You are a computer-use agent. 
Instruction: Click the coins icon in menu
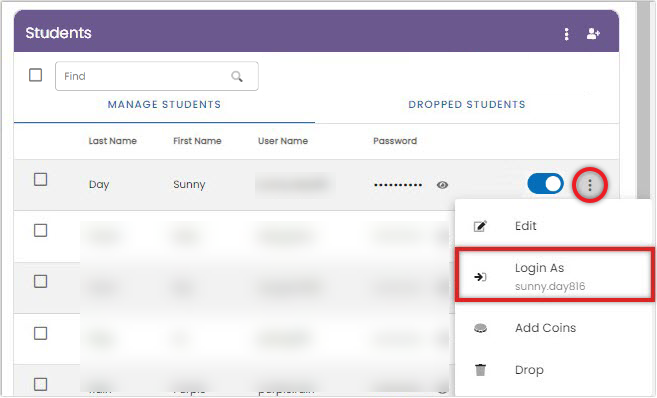tap(480, 328)
